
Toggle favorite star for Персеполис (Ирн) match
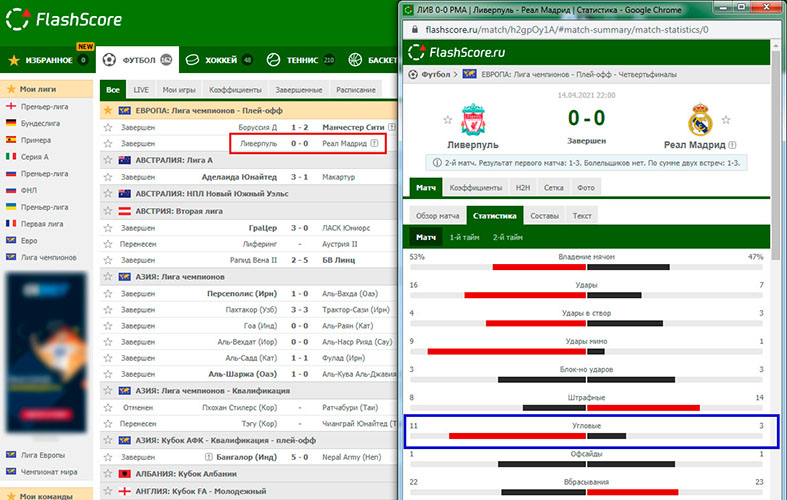tap(107, 293)
